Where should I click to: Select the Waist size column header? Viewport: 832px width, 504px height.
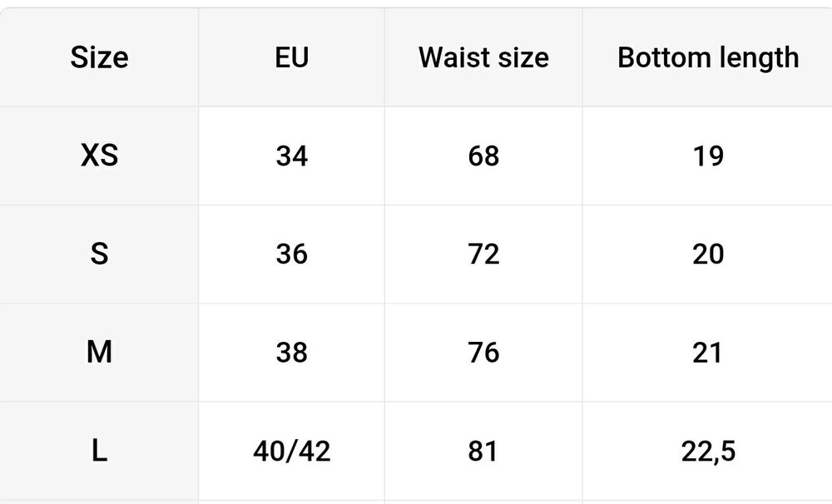[x=483, y=58]
